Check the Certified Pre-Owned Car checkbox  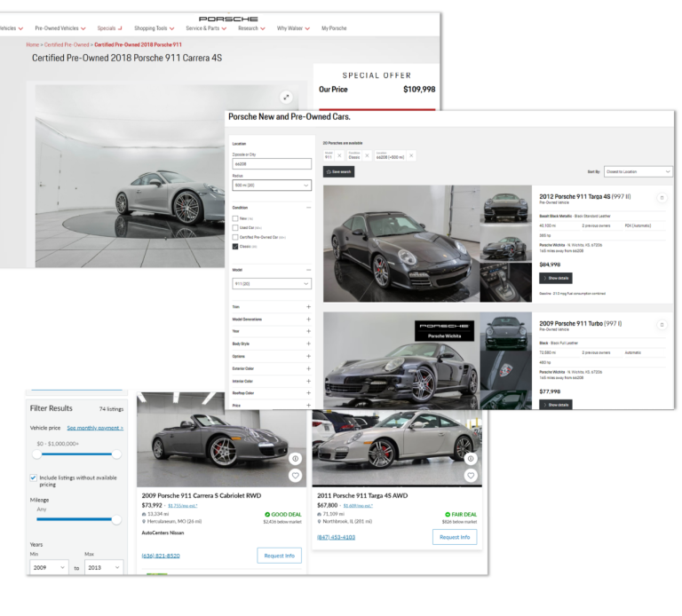(x=235, y=237)
